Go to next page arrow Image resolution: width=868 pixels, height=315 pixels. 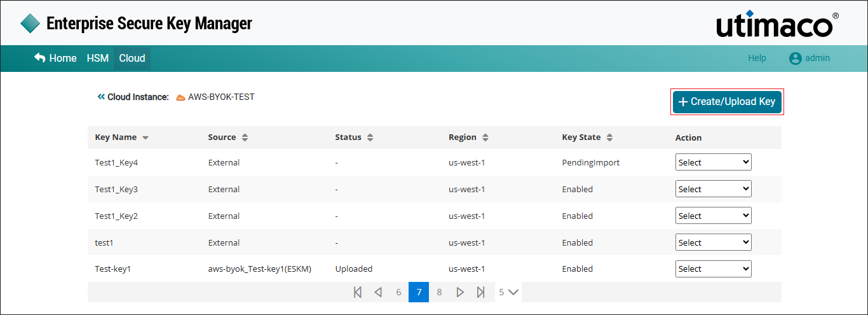[460, 292]
